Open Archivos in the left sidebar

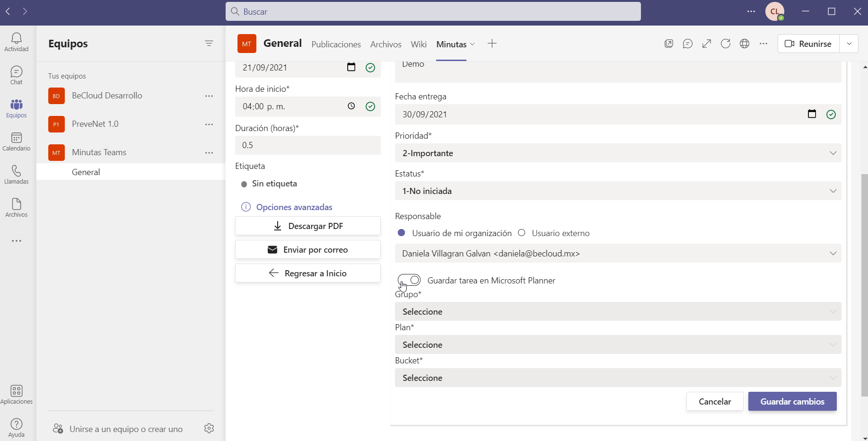tap(17, 208)
